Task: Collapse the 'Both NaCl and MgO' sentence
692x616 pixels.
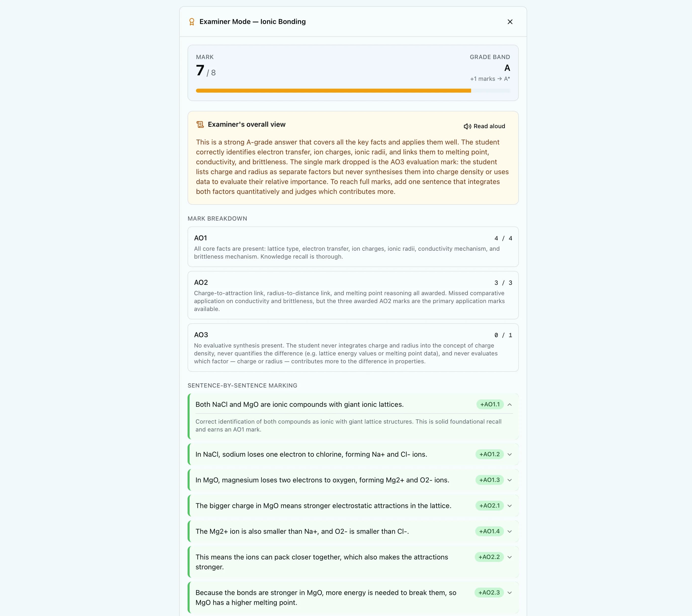Action: 509,405
